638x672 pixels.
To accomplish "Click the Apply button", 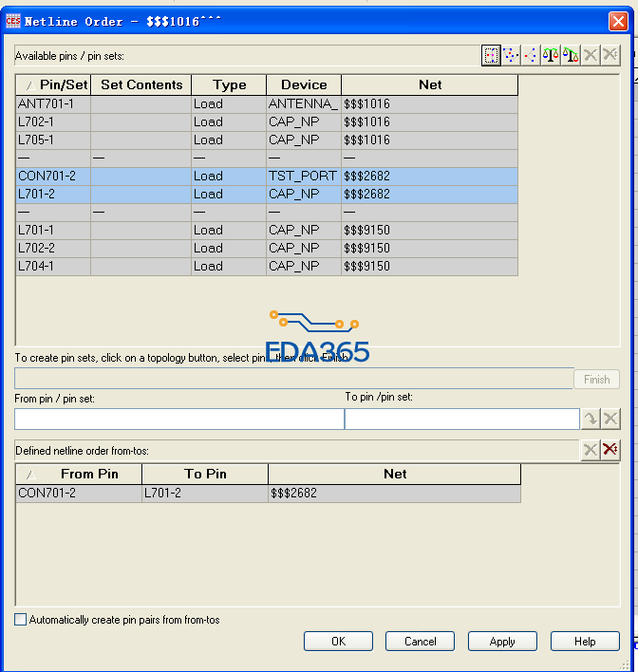I will pyautogui.click(x=502, y=641).
